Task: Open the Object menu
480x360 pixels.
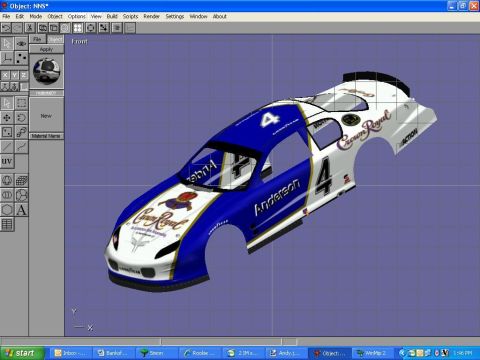Action: [x=55, y=16]
